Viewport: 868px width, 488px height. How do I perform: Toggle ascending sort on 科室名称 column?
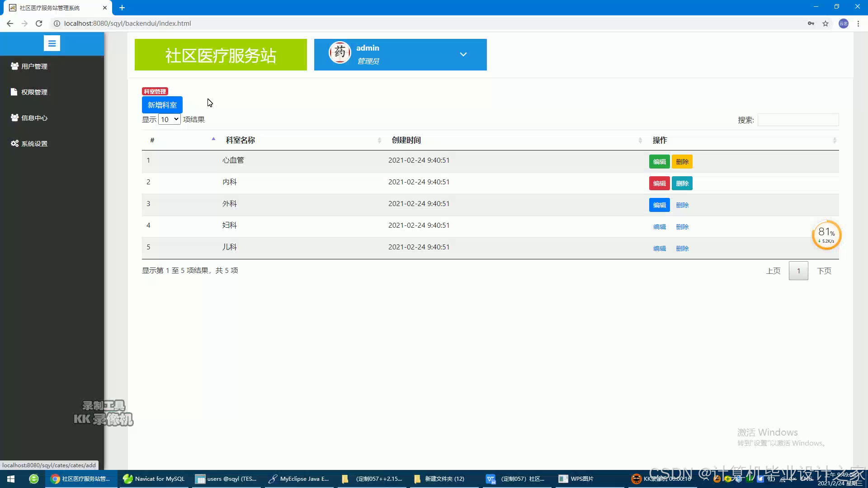pyautogui.click(x=240, y=140)
